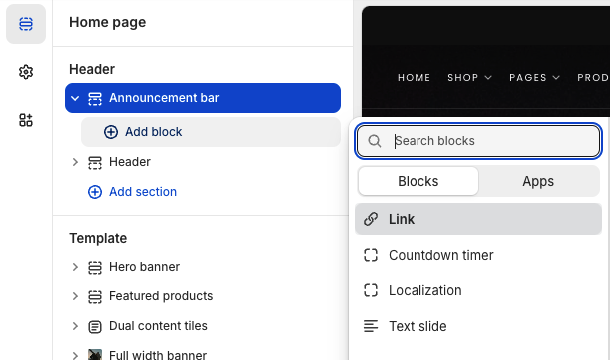Image resolution: width=610 pixels, height=360 pixels.
Task: Open the App embeds icon in sidebar
Action: [26, 120]
